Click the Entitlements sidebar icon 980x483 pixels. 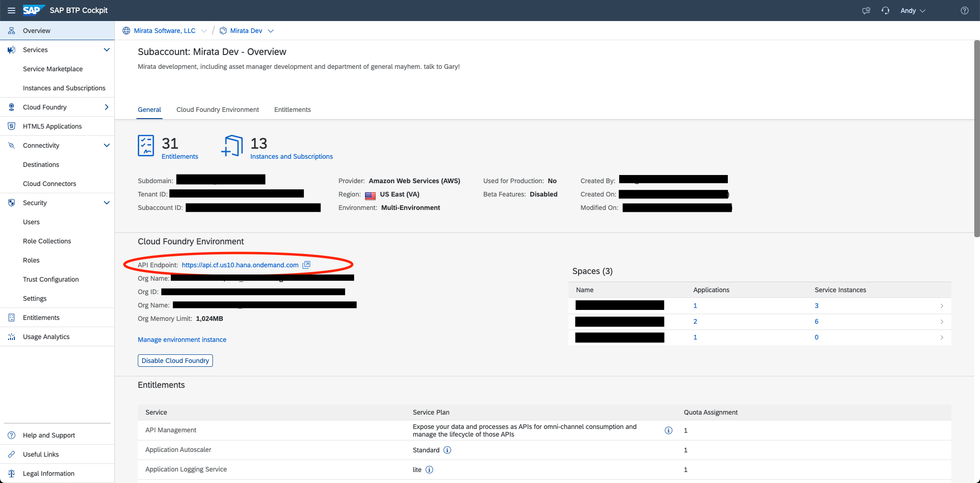[11, 318]
